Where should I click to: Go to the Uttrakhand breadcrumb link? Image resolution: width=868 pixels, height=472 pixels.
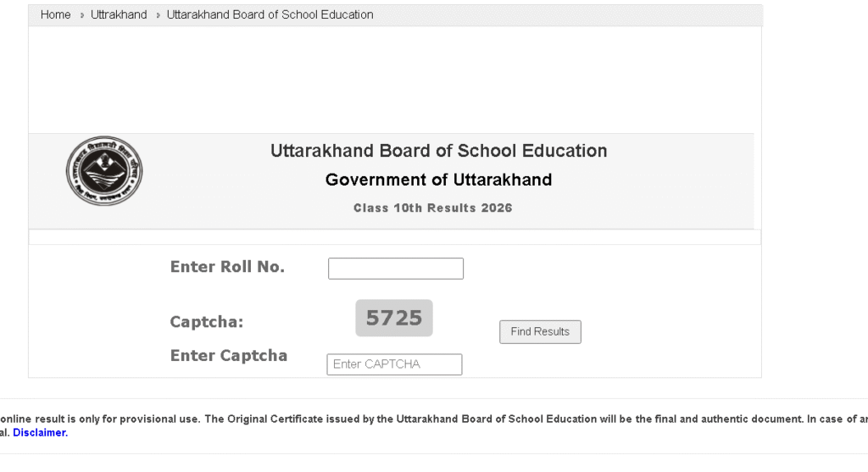119,14
